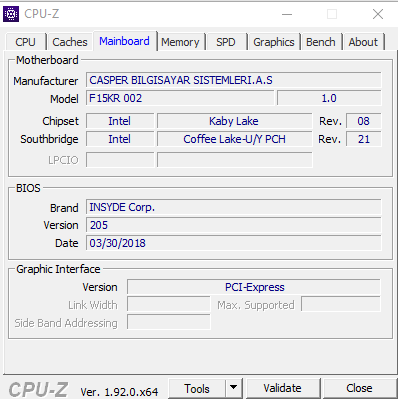This screenshot has height=399, width=398.
Task: Go to the Memory tab
Action: [x=180, y=42]
